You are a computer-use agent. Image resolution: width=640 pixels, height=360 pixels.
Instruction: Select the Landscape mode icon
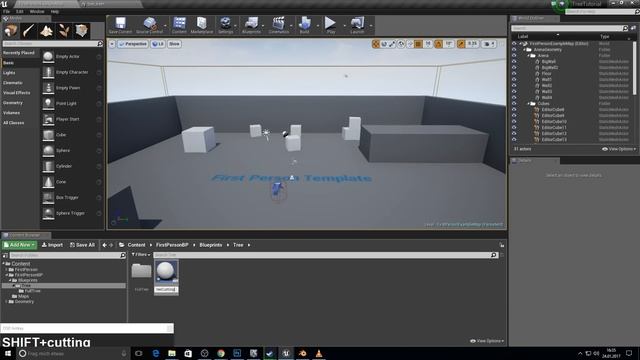point(46,31)
